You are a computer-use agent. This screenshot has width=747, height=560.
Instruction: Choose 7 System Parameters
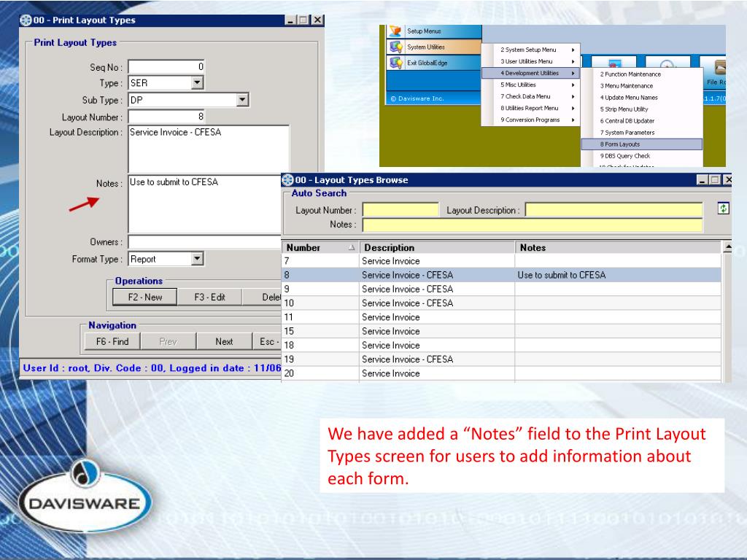tap(642, 133)
